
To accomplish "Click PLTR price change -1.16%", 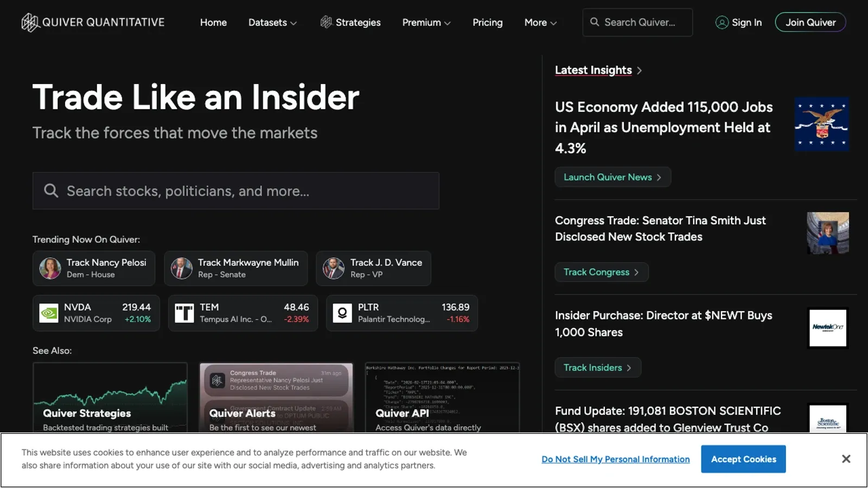I will (x=458, y=319).
